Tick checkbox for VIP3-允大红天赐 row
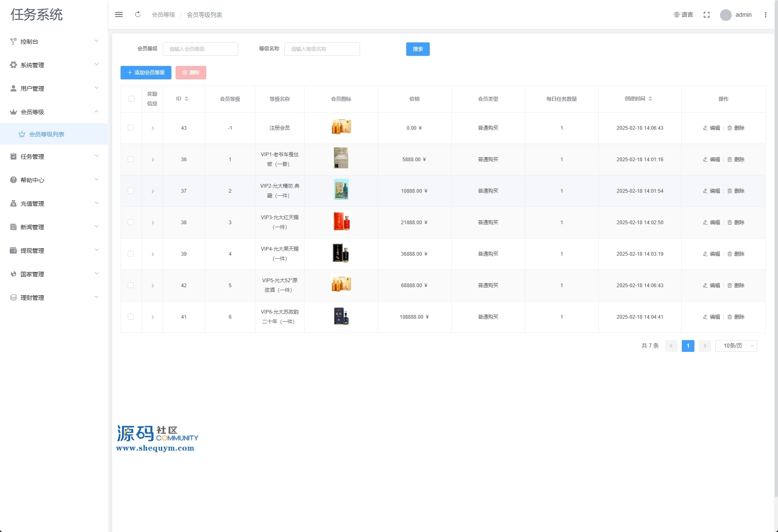The image size is (778, 532). click(x=131, y=222)
